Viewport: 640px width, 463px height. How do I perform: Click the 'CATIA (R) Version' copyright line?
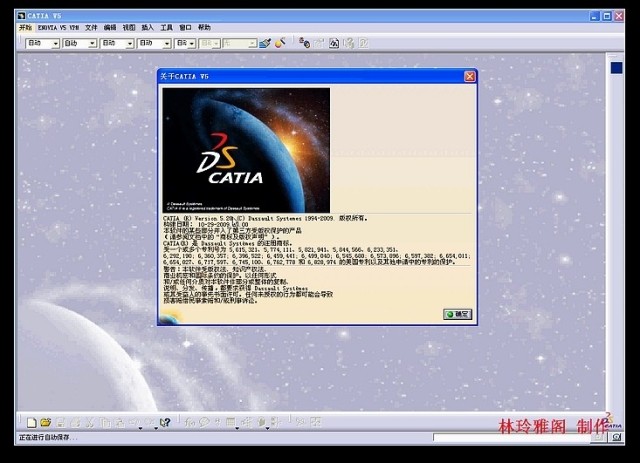265,218
